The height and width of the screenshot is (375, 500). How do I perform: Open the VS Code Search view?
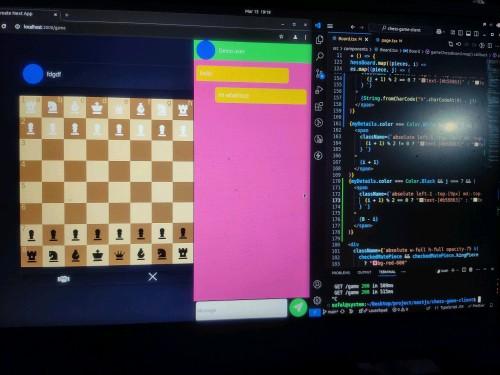[x=320, y=56]
